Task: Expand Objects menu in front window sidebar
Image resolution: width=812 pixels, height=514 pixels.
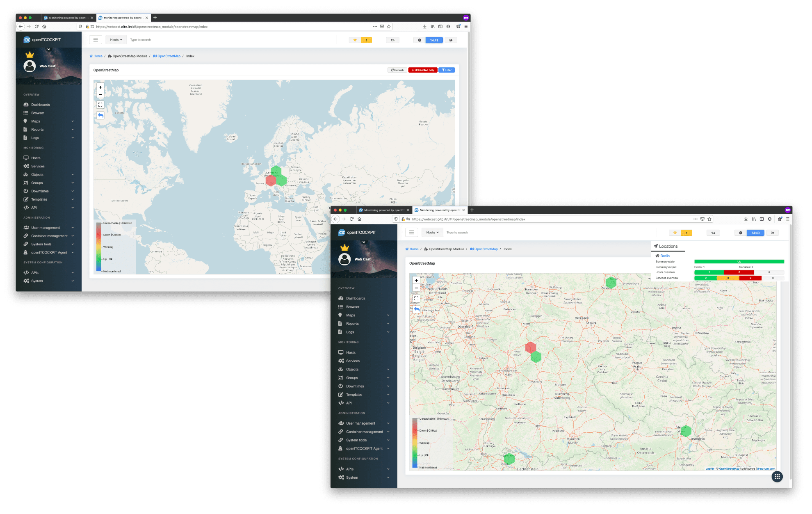Action: pyautogui.click(x=364, y=369)
